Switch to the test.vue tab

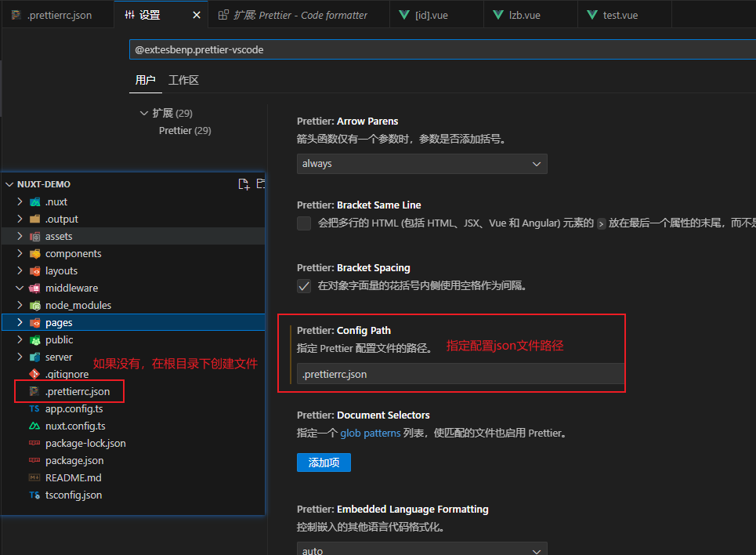click(x=625, y=15)
